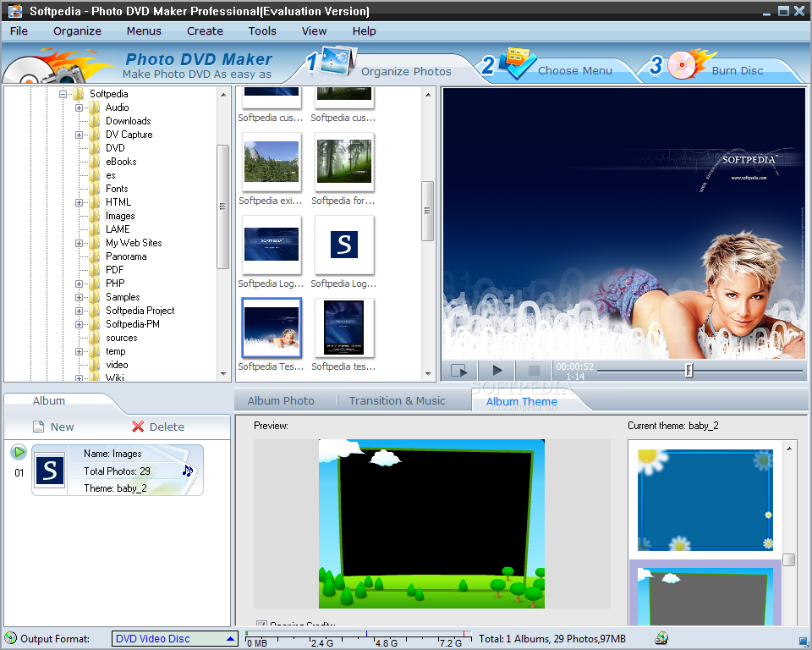Play the slideshow preview
This screenshot has width=812, height=650.
(x=497, y=370)
